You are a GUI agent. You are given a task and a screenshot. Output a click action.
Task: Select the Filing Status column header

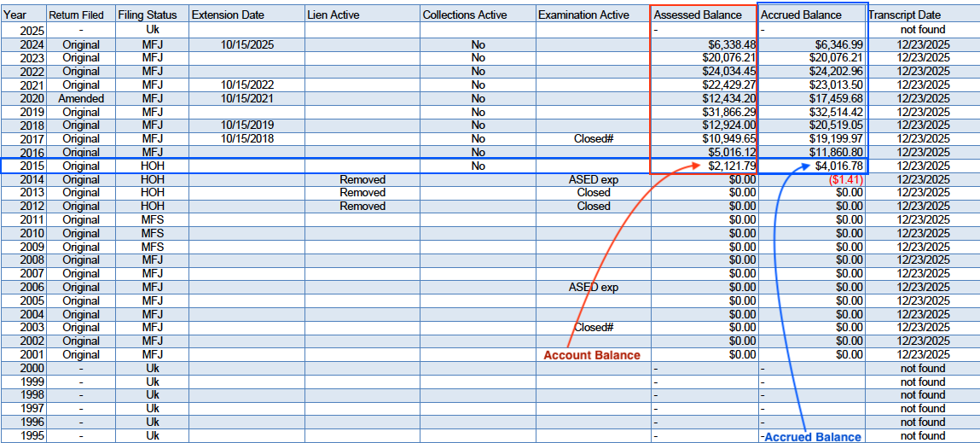(x=148, y=15)
